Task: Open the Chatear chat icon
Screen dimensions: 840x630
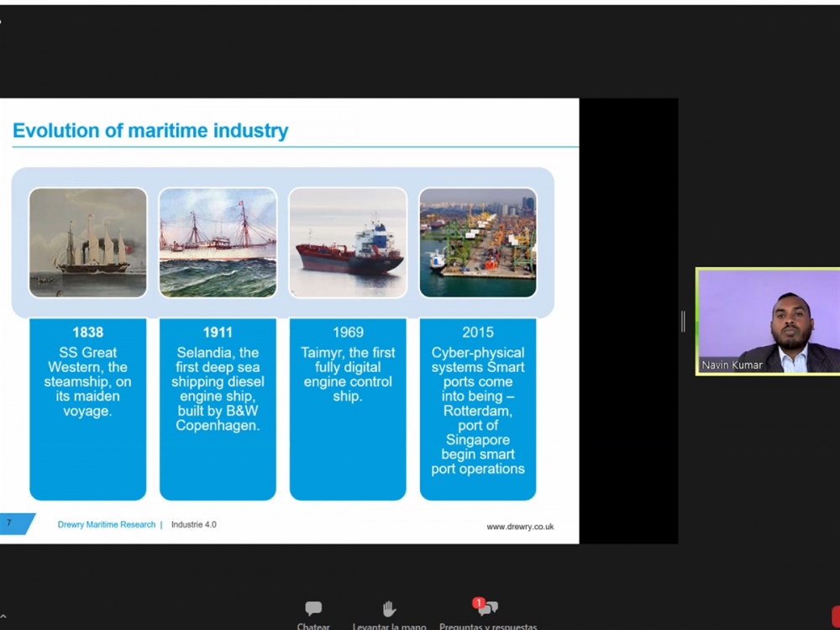Action: (x=313, y=608)
